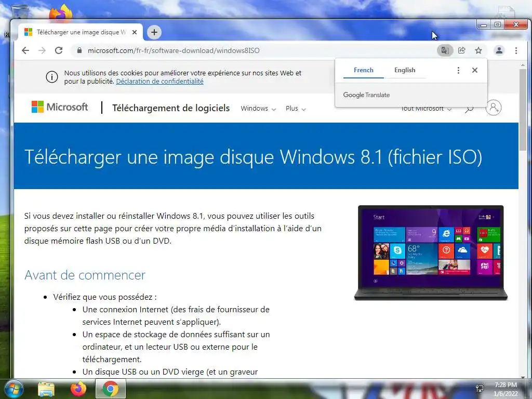Expand the Tout Microsoft dropdown
This screenshot has width=532, height=399.
coord(426,109)
